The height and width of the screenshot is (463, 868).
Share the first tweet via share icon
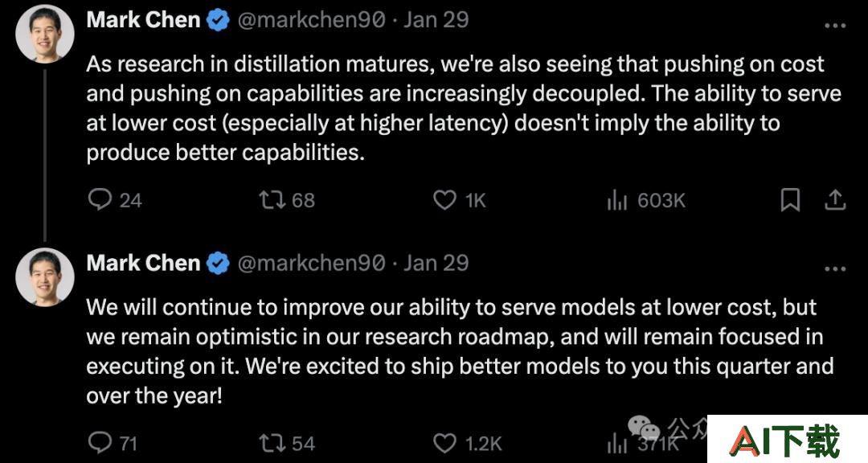click(835, 200)
